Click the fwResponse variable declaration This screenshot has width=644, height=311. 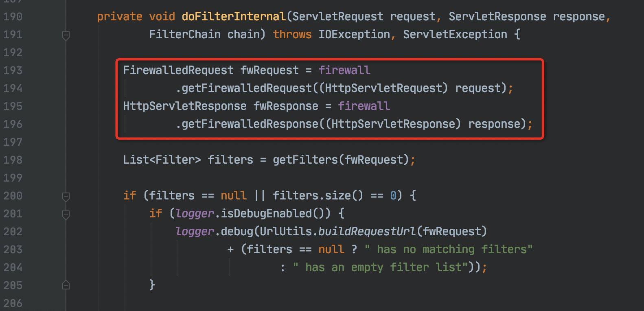286,106
